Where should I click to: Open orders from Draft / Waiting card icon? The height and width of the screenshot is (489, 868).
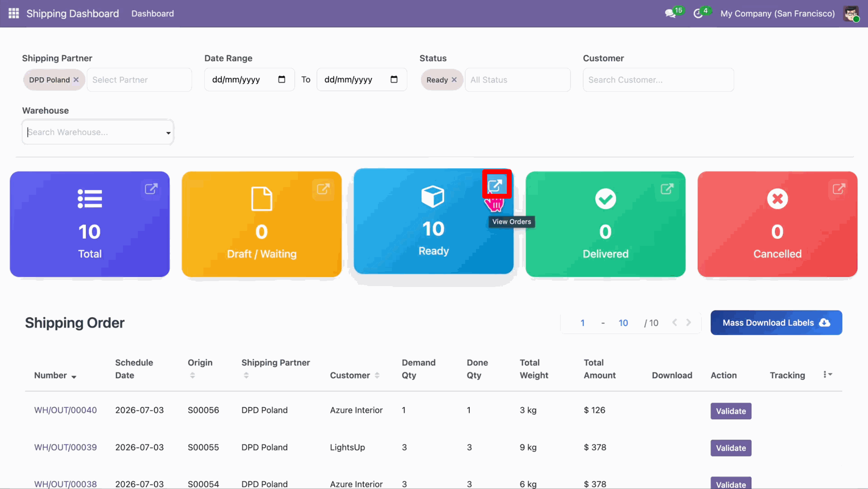click(323, 189)
